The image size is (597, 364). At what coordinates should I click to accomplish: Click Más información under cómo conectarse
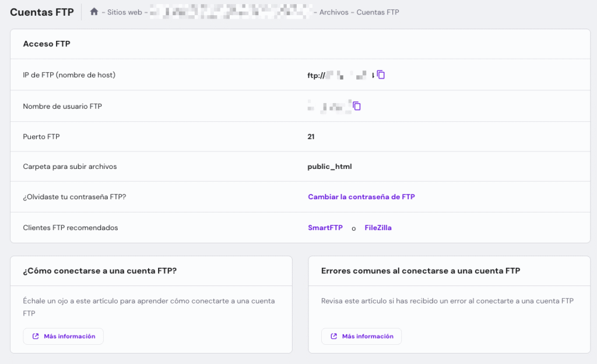(x=63, y=336)
